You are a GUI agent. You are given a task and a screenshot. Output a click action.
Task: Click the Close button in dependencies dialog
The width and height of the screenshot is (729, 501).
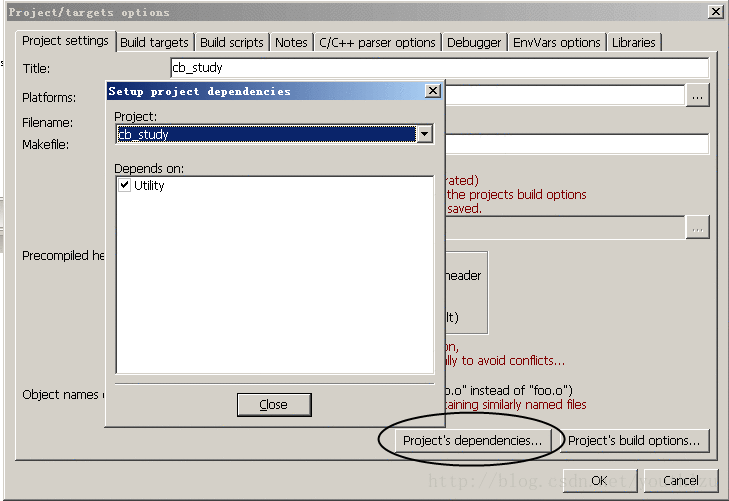click(x=274, y=405)
